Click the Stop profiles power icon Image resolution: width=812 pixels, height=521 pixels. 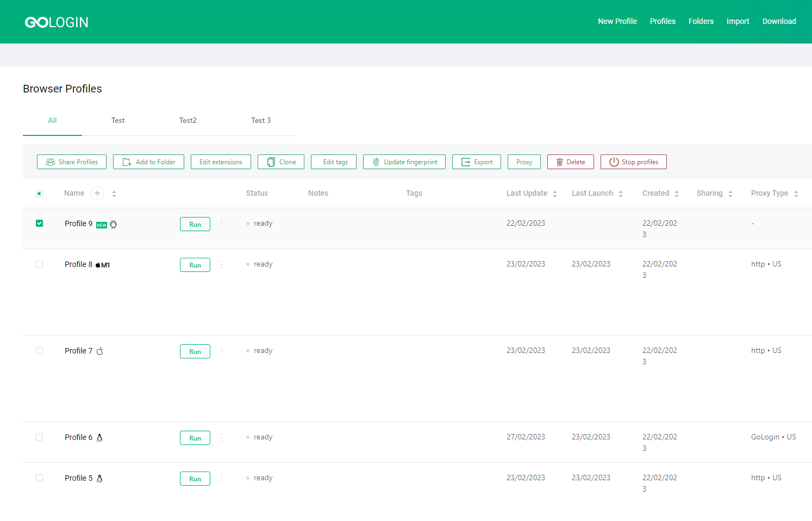click(614, 162)
